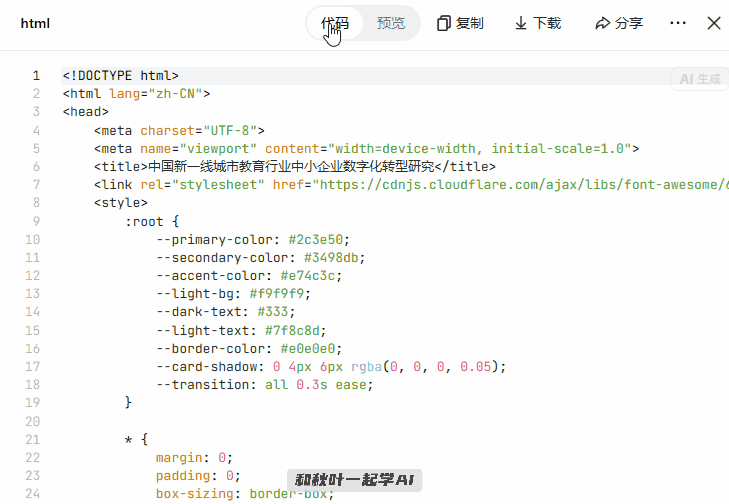
Task: Click the 下载 text label
Action: [x=547, y=23]
